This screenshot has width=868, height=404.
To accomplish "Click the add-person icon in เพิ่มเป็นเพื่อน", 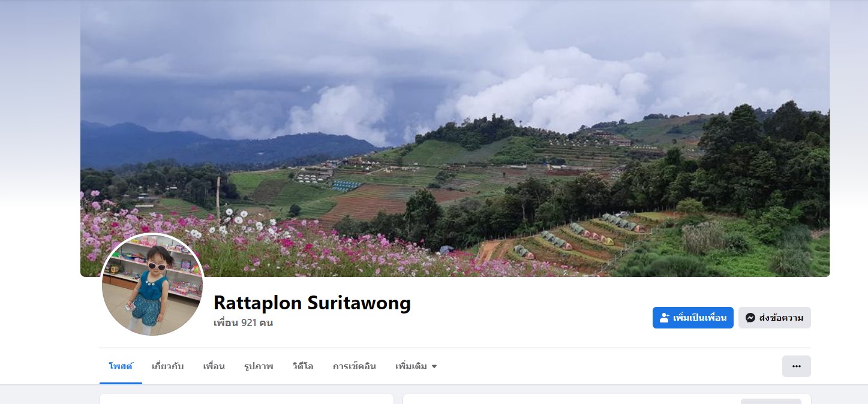I will click(x=664, y=318).
